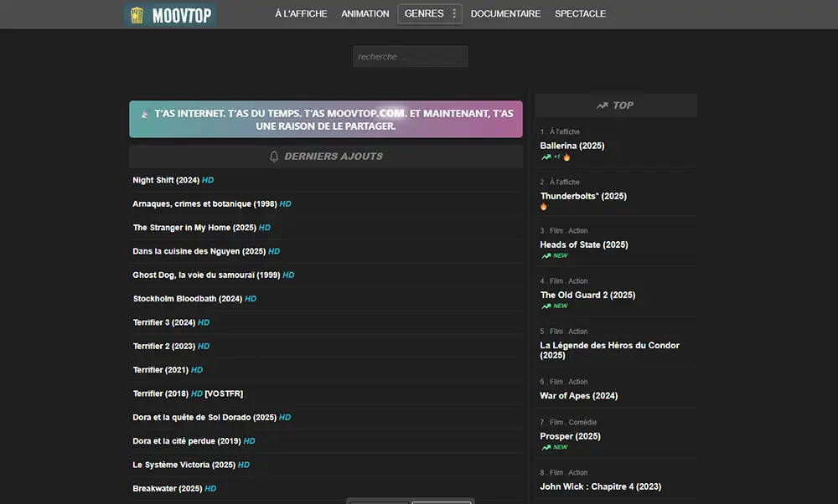Click the share banner about moovtop.com
Viewport: 838px width, 504px height.
tap(325, 120)
